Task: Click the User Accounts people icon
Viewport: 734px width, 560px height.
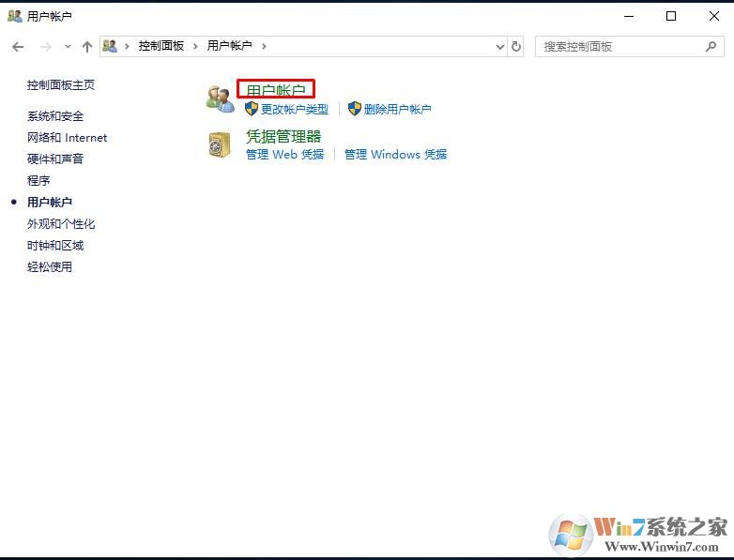Action: tap(220, 99)
